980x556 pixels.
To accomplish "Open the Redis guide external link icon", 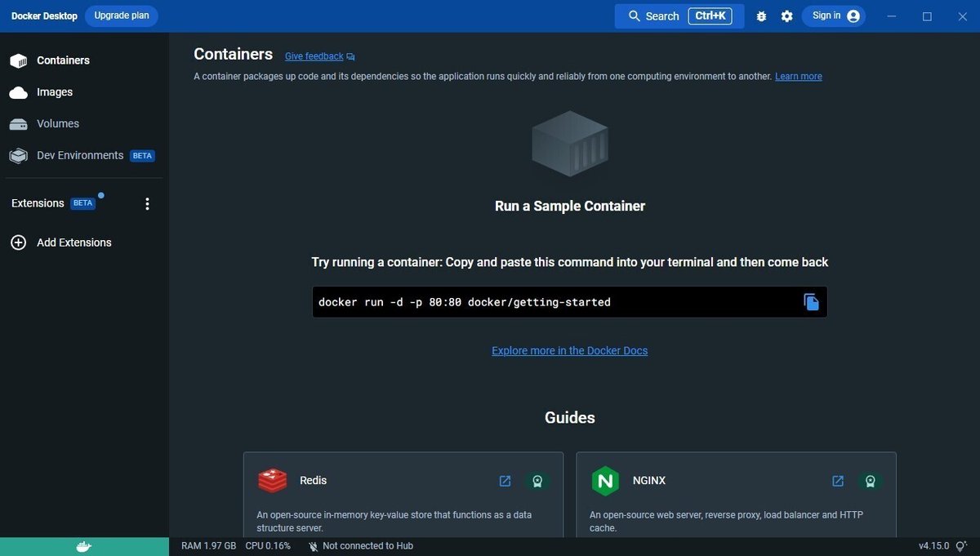I will pos(505,481).
